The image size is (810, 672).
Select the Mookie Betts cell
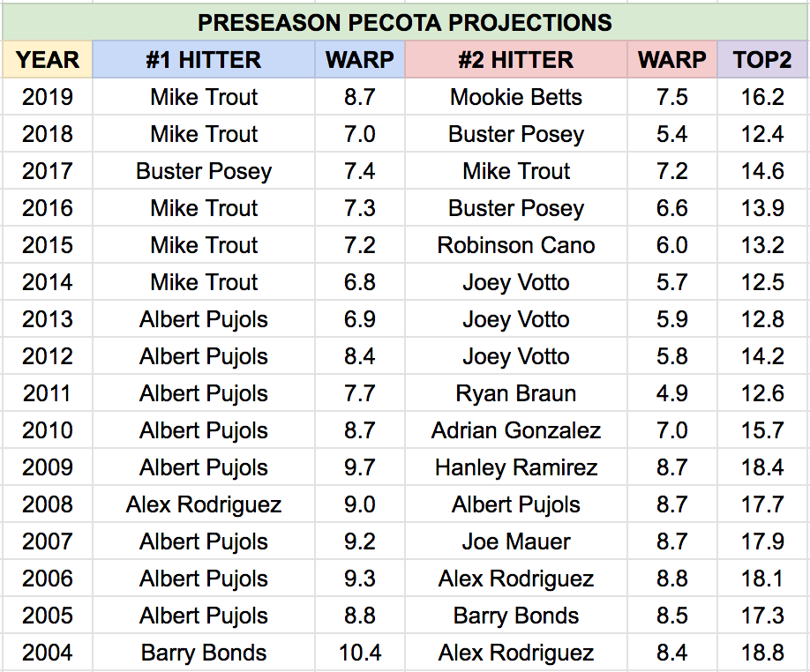coord(516,97)
